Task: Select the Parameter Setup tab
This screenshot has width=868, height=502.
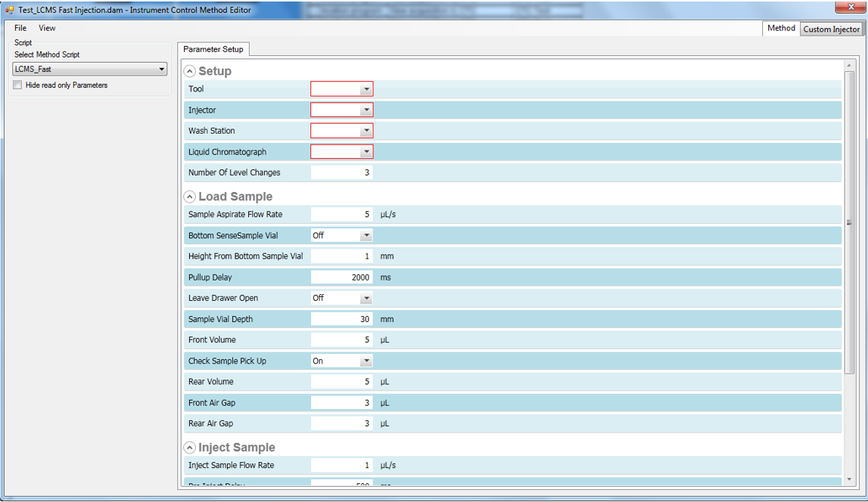Action: tap(213, 49)
